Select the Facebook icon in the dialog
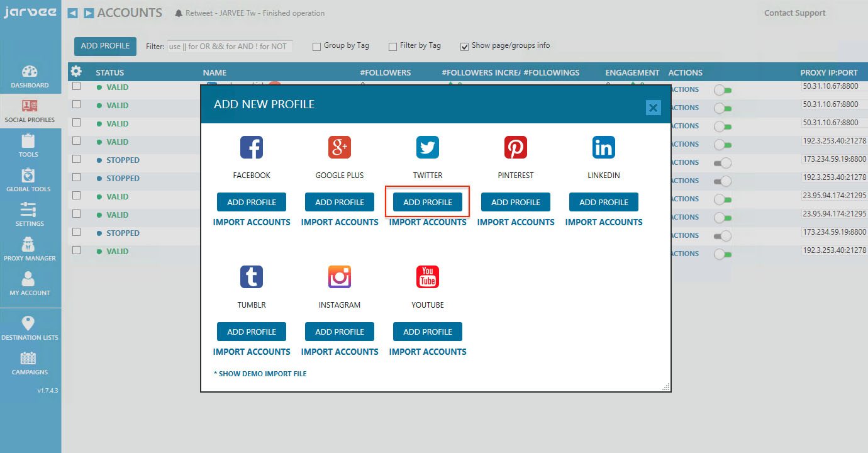This screenshot has width=868, height=453. (252, 148)
